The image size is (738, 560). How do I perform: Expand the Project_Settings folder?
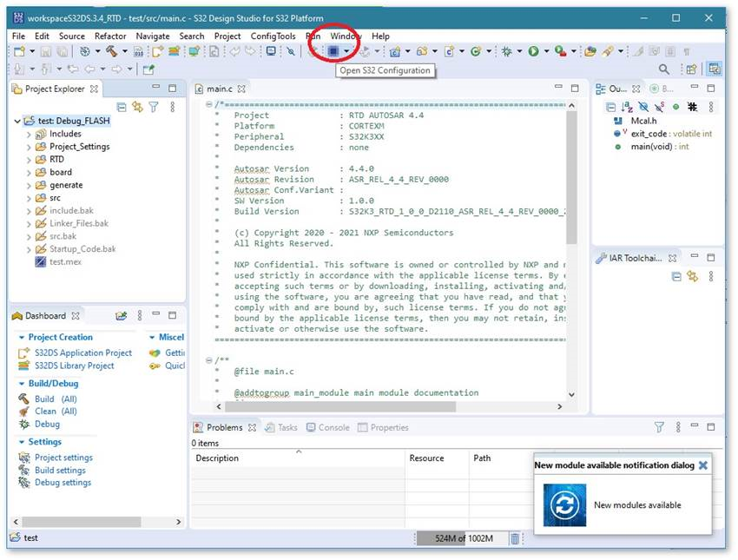pyautogui.click(x=29, y=148)
